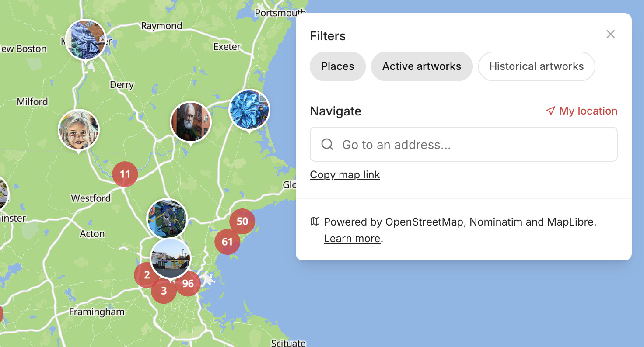
Task: Toggle the Places filter
Action: tap(337, 66)
